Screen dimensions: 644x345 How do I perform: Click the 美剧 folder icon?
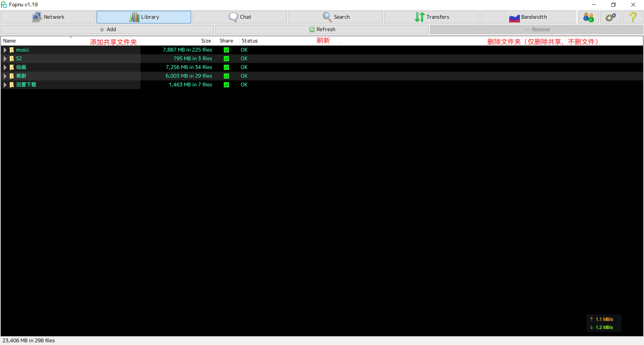click(x=12, y=76)
